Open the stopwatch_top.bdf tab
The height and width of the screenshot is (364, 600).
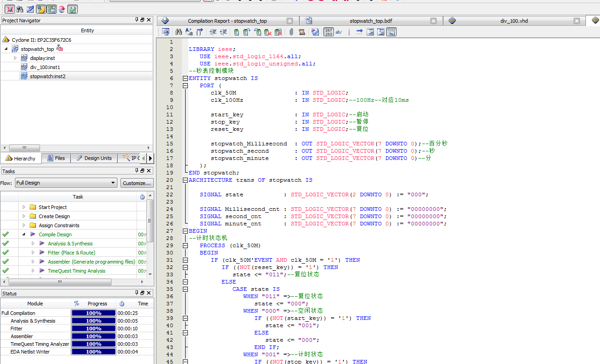370,21
